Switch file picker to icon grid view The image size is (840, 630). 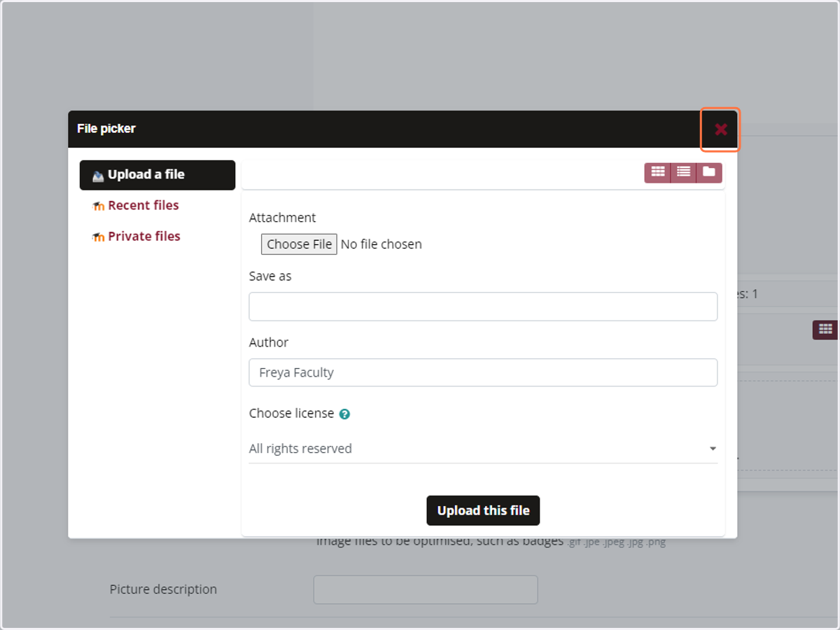[658, 172]
